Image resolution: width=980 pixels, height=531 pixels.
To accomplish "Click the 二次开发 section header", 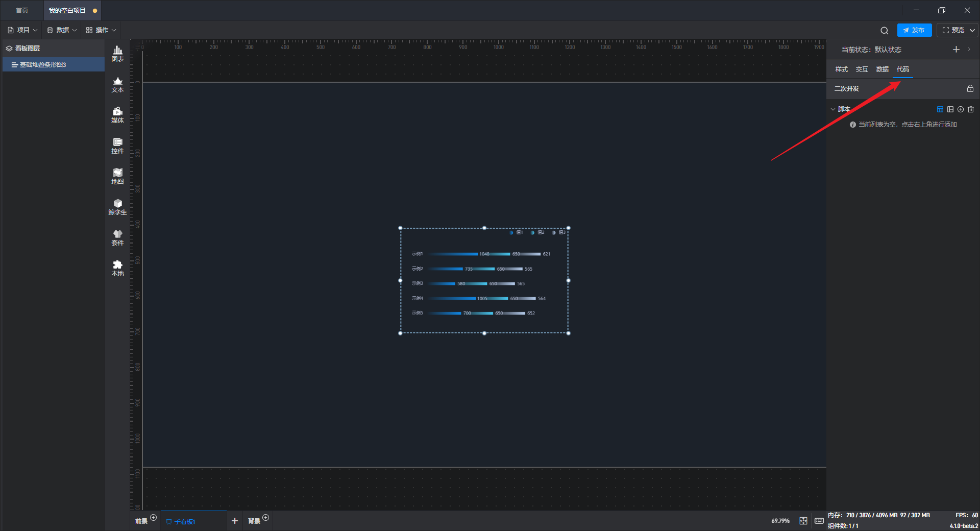I will (846, 89).
